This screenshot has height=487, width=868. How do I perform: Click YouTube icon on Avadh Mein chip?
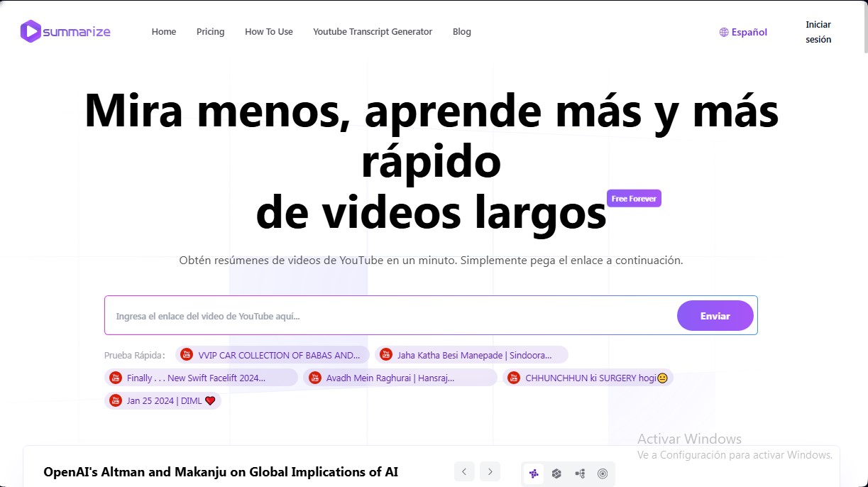314,378
